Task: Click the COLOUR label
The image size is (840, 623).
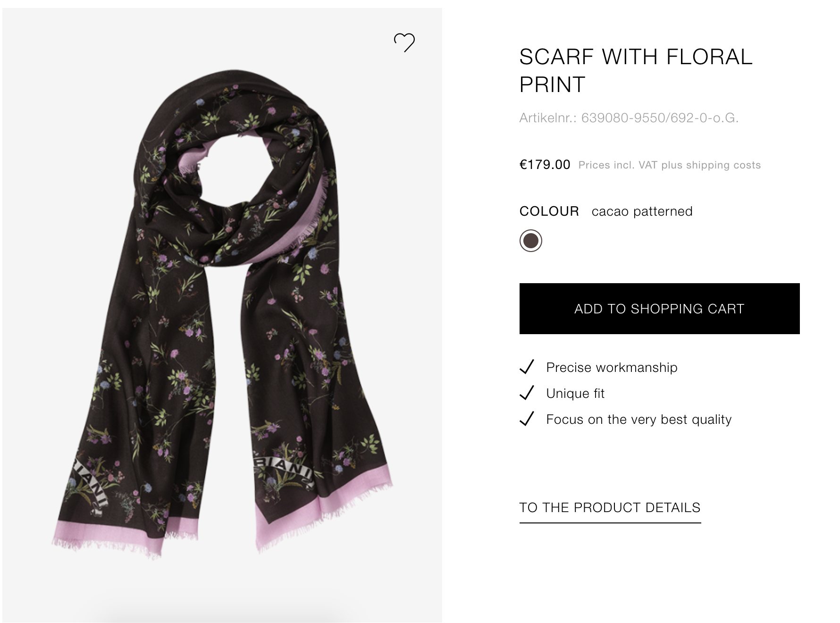Action: (549, 211)
